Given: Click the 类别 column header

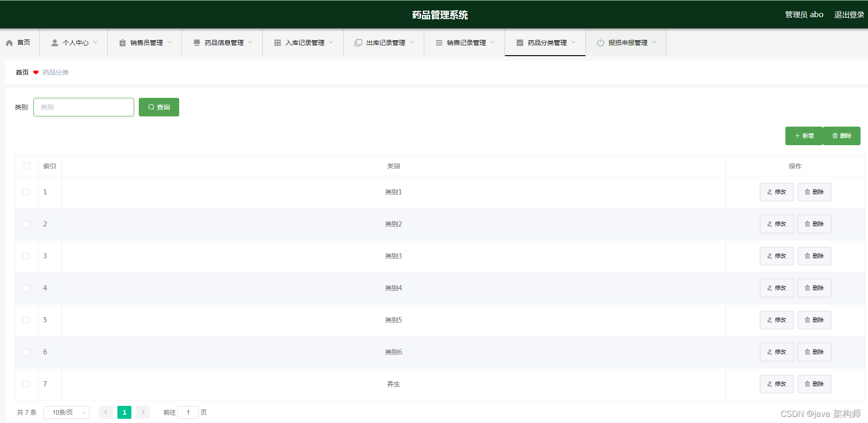Looking at the screenshot, I should pos(394,166).
